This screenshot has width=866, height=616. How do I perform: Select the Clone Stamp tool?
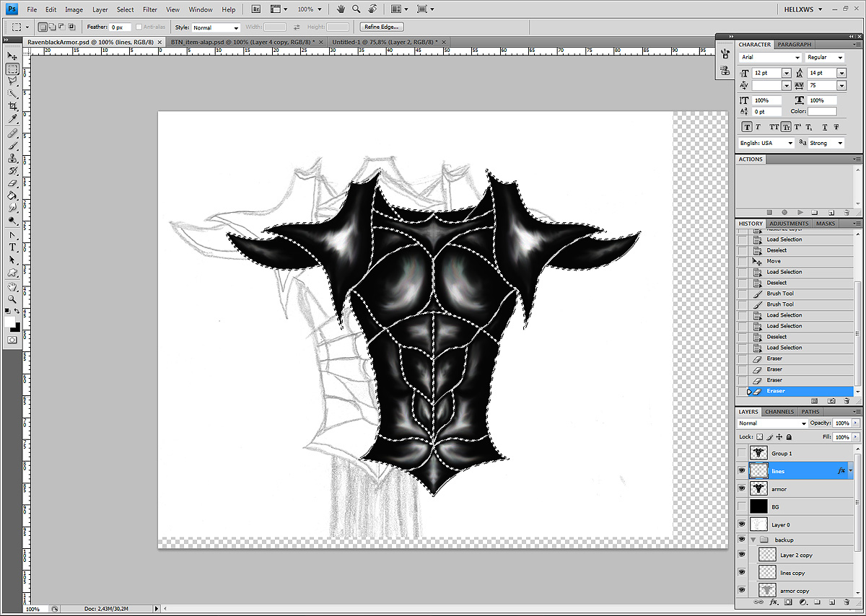click(x=12, y=158)
